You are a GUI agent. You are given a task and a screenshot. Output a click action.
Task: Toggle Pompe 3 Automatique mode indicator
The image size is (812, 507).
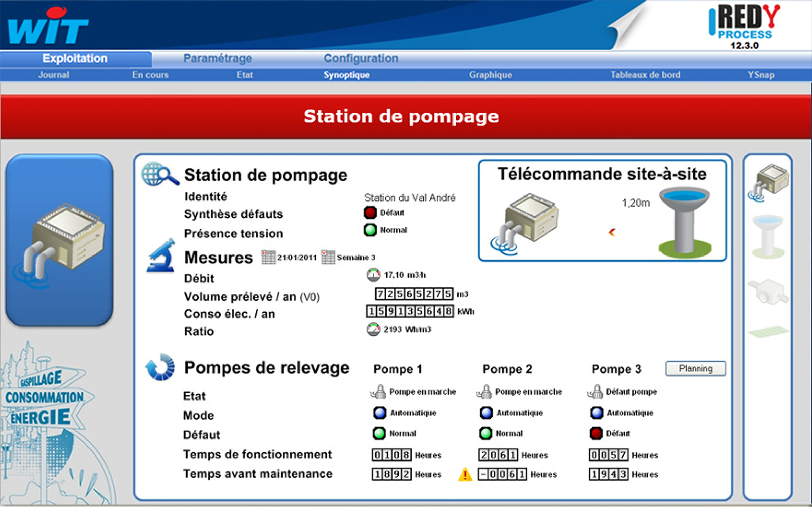[596, 413]
